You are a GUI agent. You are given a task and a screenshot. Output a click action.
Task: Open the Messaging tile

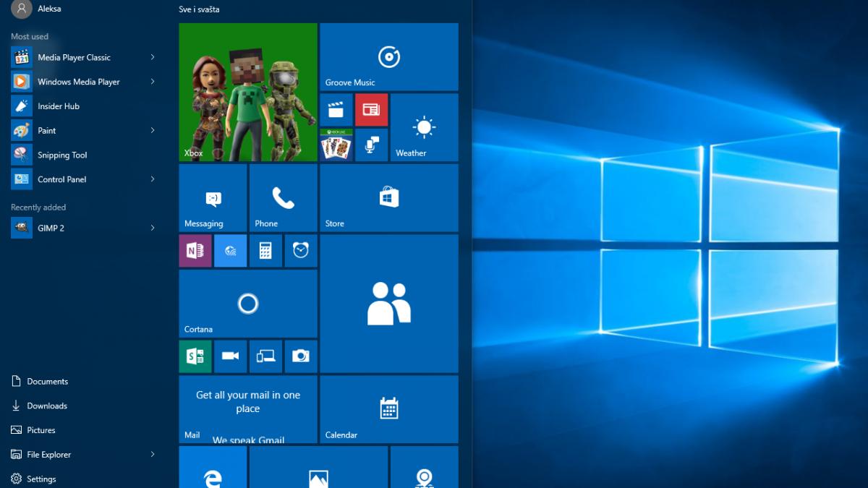click(x=213, y=197)
